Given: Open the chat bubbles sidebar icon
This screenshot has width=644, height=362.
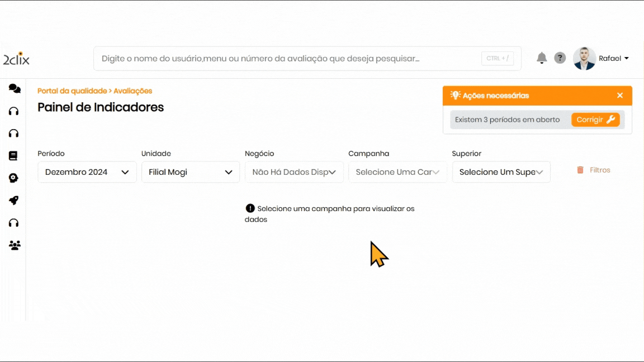Looking at the screenshot, I should point(15,89).
